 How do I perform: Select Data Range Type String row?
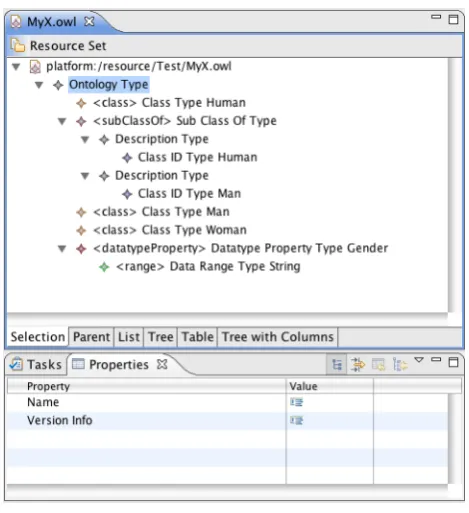pyautogui.click(x=208, y=266)
